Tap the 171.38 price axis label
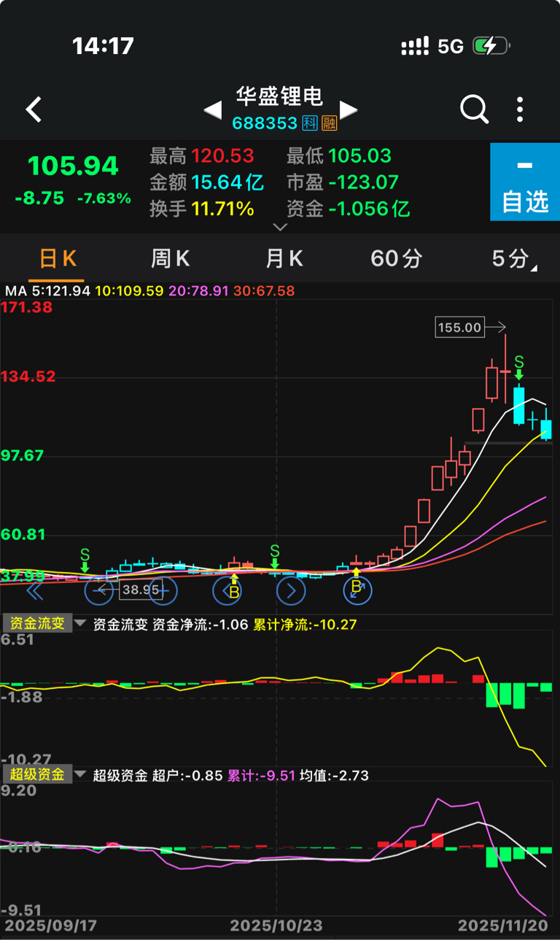560x940 pixels. [x=27, y=308]
